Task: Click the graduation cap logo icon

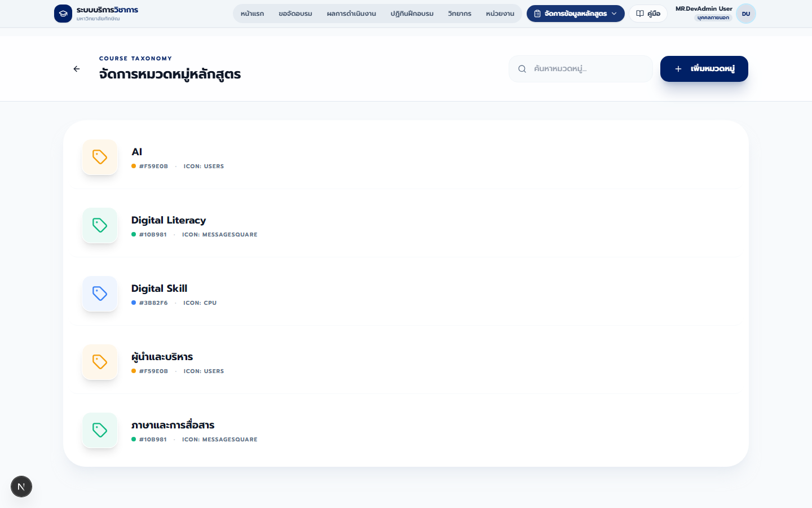Action: tap(63, 14)
